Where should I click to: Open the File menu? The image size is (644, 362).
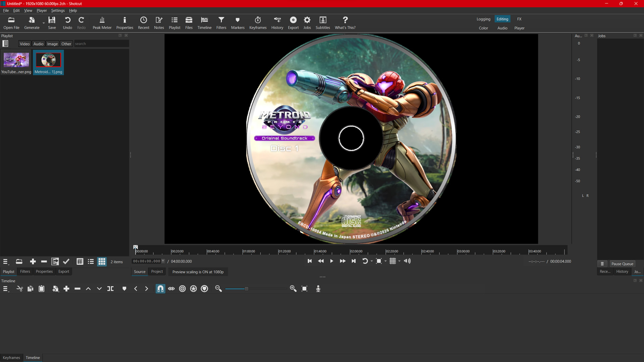6,10
